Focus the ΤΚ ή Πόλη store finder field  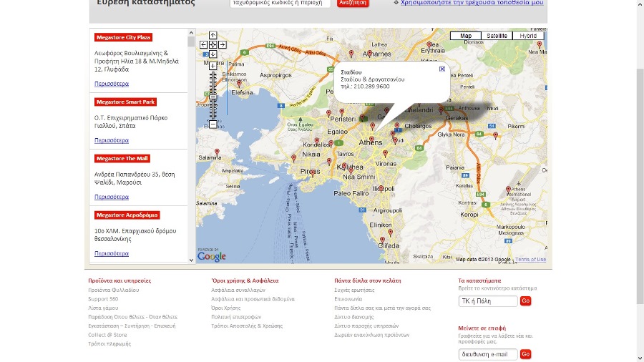pos(488,301)
